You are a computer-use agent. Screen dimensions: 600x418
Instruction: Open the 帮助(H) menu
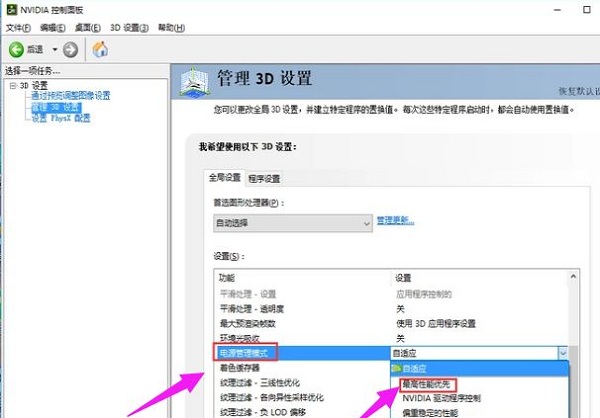(171, 28)
